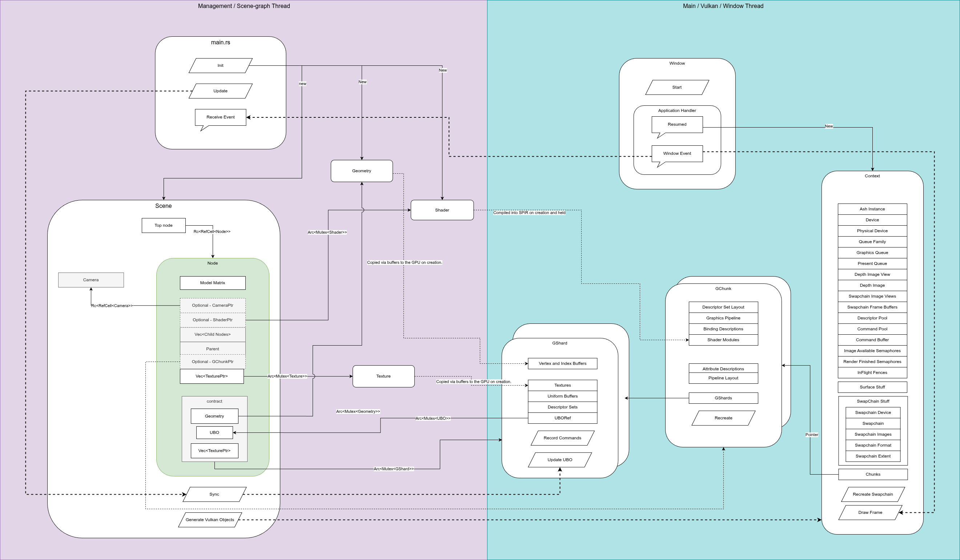The image size is (960, 560).
Task: Click the Window Event callout
Action: click(x=677, y=153)
